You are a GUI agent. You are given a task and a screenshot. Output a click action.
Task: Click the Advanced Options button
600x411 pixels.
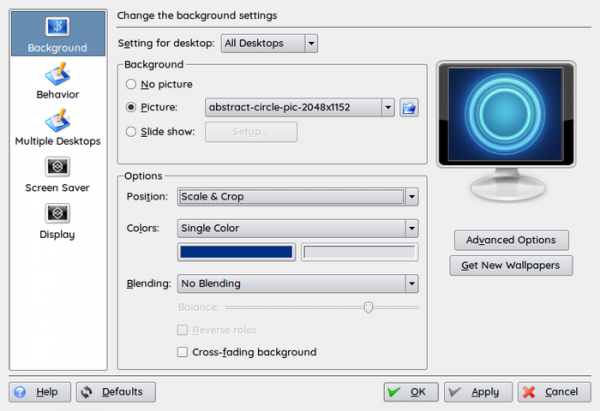pyautogui.click(x=511, y=240)
